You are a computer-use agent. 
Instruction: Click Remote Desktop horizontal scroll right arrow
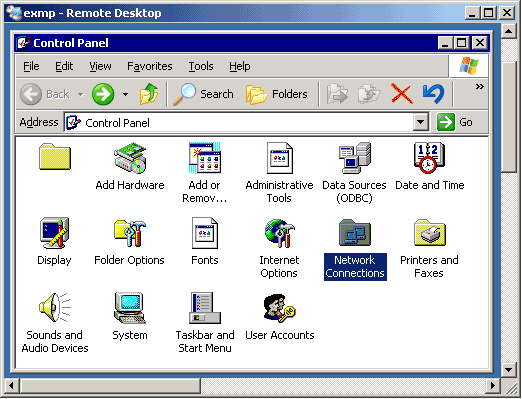493,386
